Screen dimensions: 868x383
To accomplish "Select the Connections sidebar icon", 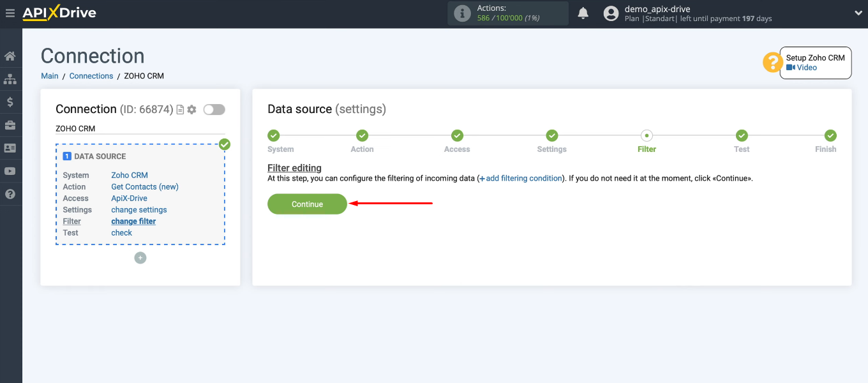I will (x=10, y=79).
